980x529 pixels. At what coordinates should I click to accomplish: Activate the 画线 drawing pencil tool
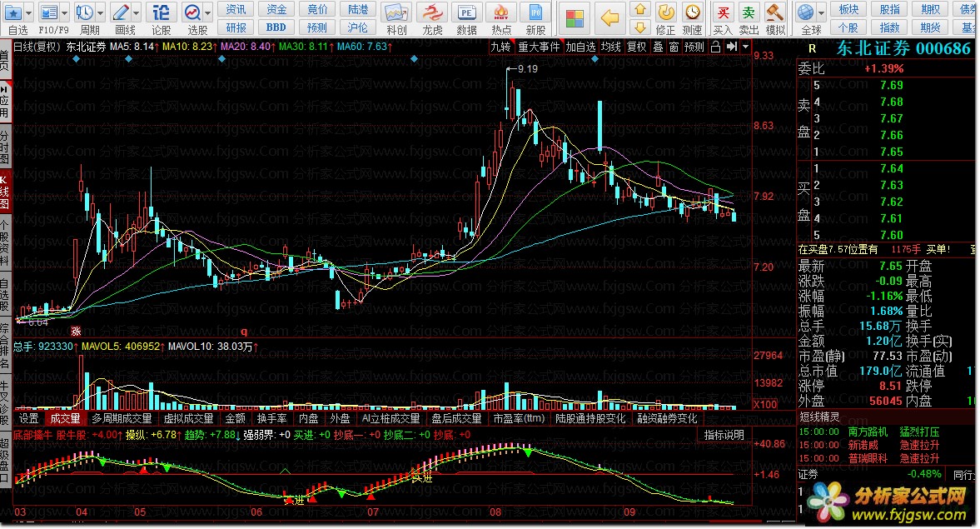[x=120, y=12]
